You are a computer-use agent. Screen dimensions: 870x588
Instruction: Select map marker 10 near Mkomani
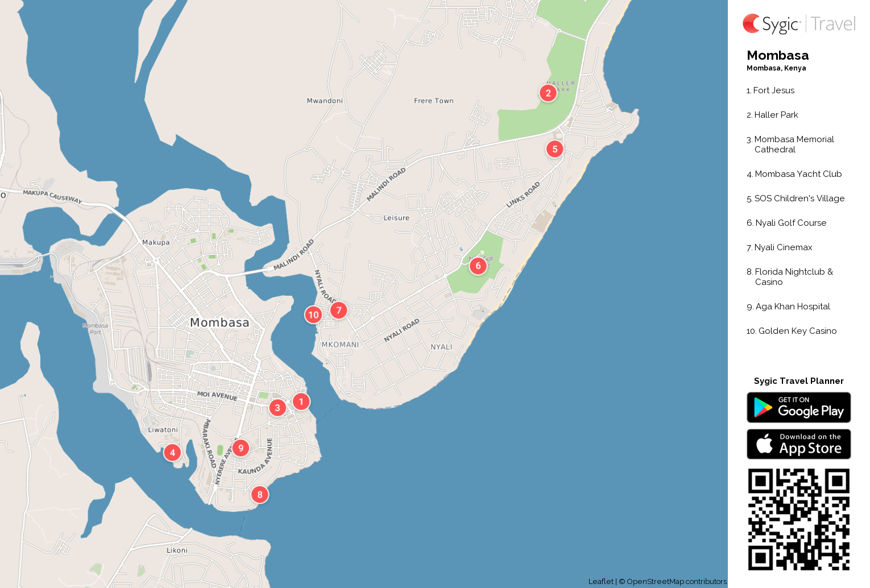(313, 314)
